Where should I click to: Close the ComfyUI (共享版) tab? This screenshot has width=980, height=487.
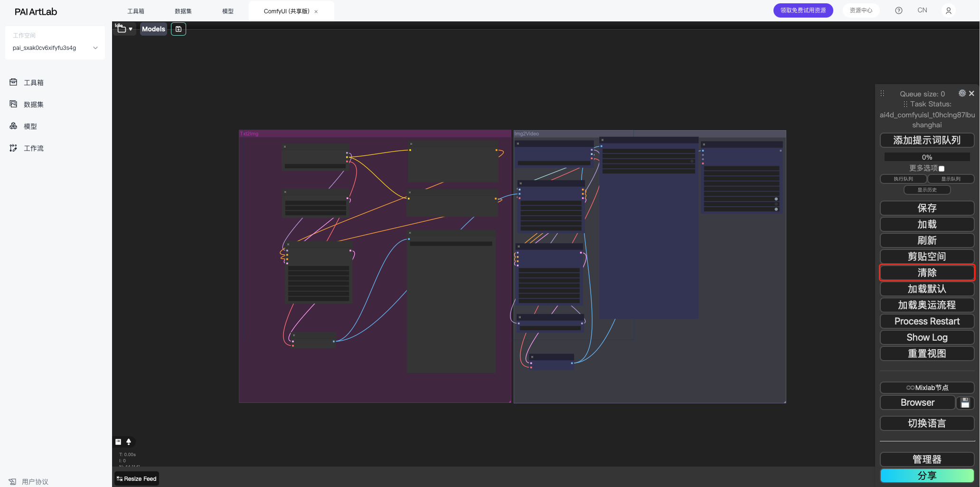point(316,11)
